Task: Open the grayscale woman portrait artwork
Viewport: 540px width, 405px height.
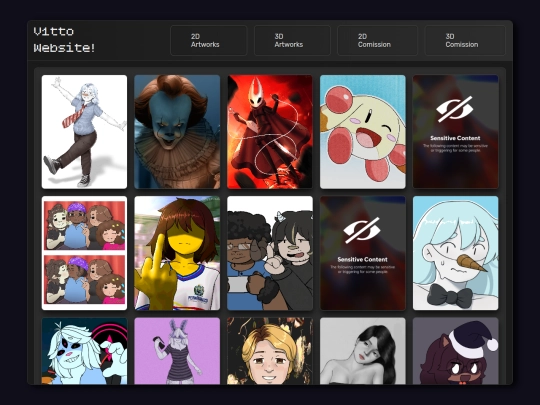Action: click(x=363, y=351)
